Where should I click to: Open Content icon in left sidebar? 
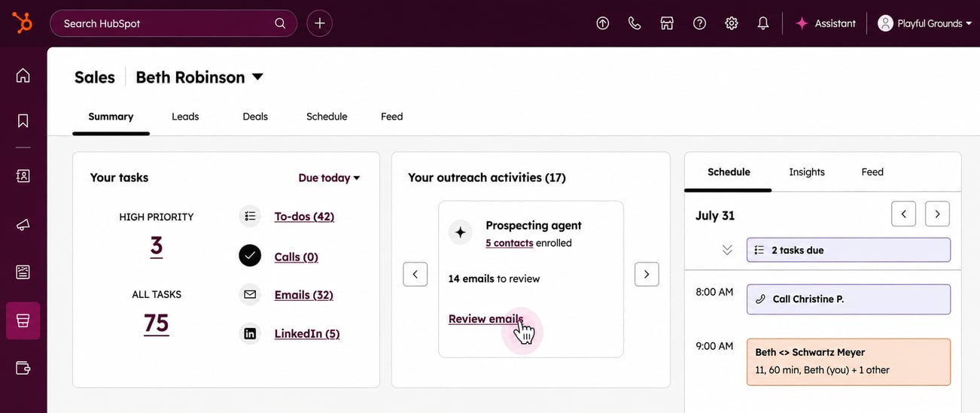(x=23, y=272)
